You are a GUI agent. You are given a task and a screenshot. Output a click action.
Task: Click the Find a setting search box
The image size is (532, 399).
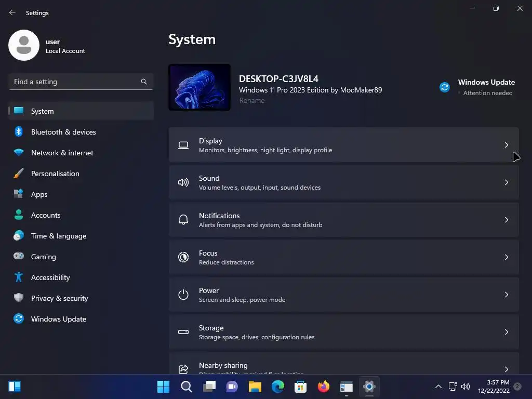[81, 82]
